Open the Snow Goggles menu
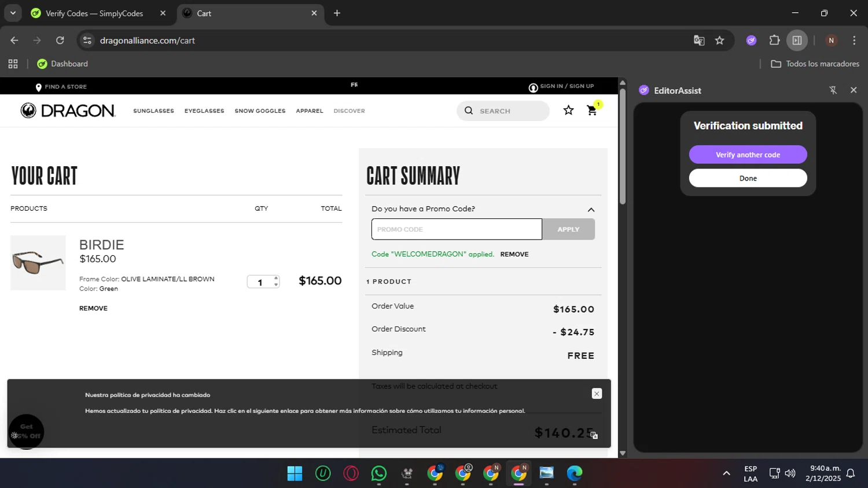Image resolution: width=868 pixels, height=488 pixels. click(x=260, y=111)
